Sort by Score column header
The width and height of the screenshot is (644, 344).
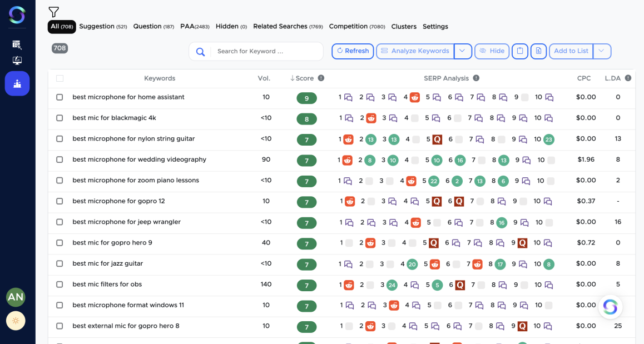[x=302, y=78]
